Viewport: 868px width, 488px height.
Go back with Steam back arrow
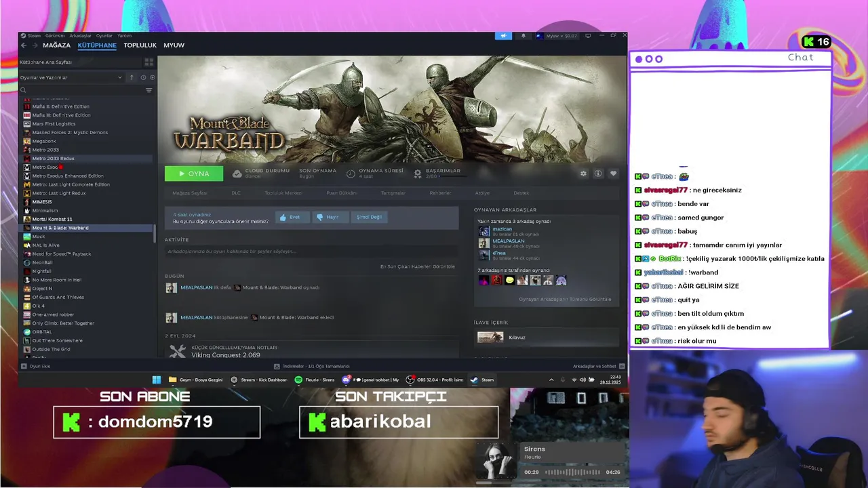point(24,45)
